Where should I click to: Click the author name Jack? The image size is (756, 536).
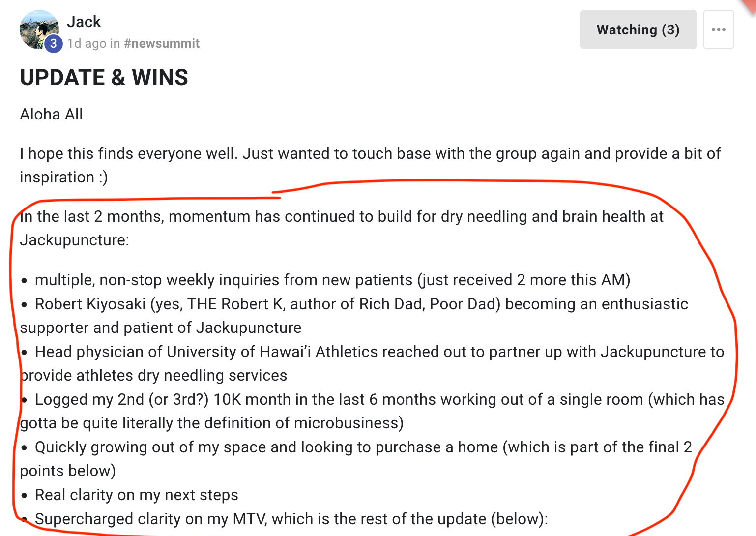pyautogui.click(x=84, y=22)
